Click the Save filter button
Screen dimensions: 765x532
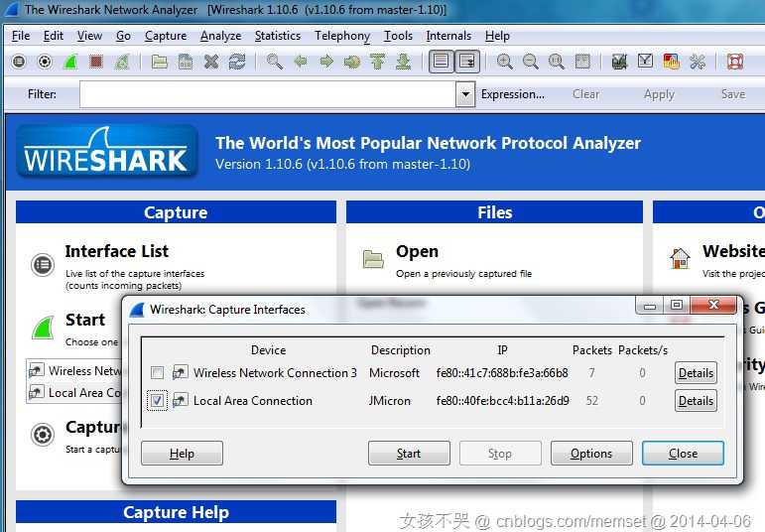click(733, 94)
